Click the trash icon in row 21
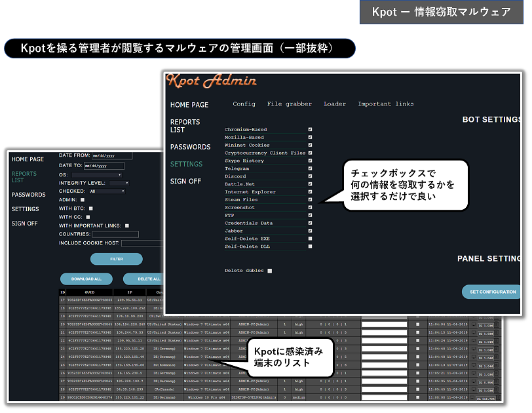The width and height of the screenshot is (532, 413). click(497, 332)
